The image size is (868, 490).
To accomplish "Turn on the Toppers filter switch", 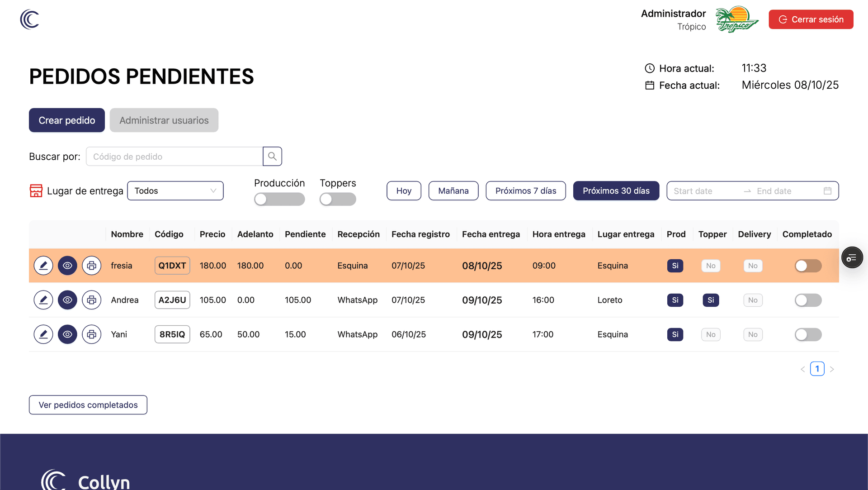I will pos(337,199).
